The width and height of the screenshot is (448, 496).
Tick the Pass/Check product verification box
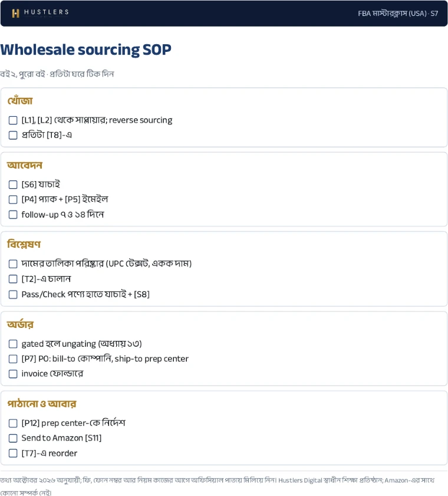pyautogui.click(x=13, y=294)
